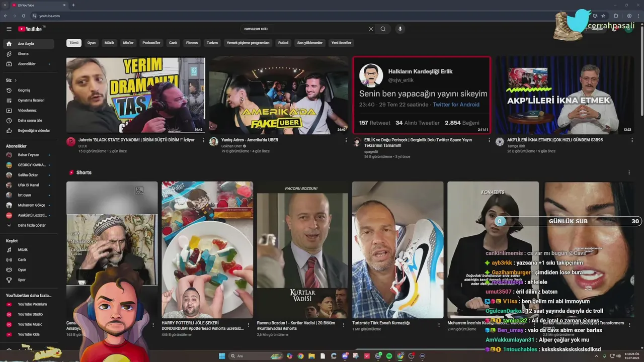Open Abonelikler in the sidebar
The height and width of the screenshot is (362, 644).
click(x=30, y=64)
